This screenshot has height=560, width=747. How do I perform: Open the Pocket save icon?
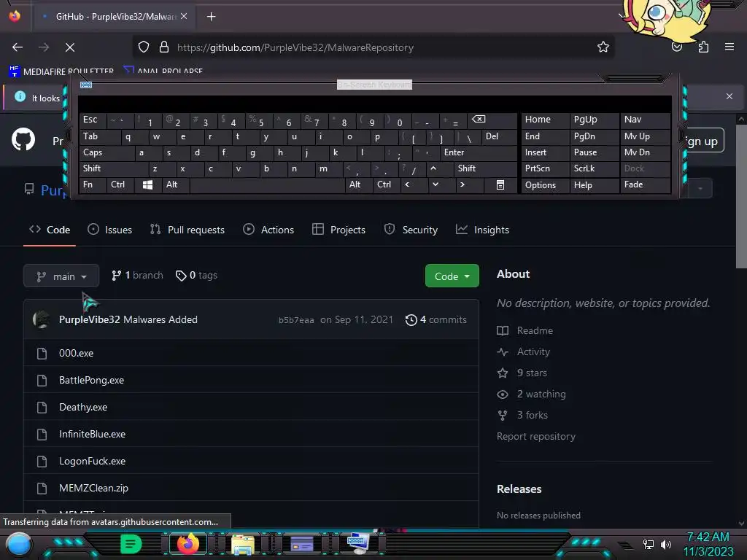(x=676, y=47)
